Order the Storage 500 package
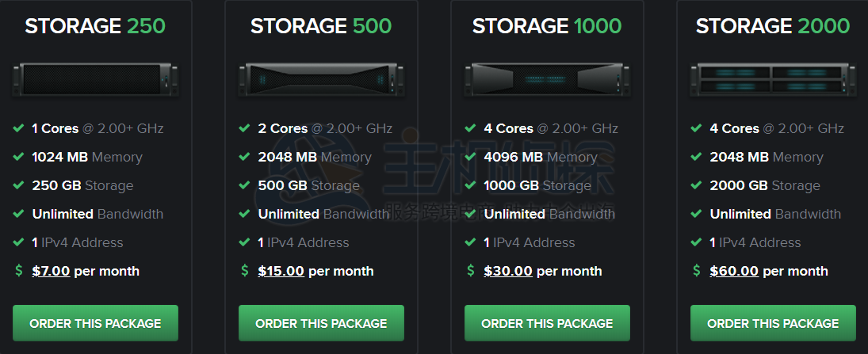Image resolution: width=868 pixels, height=354 pixels. pyautogui.click(x=321, y=323)
